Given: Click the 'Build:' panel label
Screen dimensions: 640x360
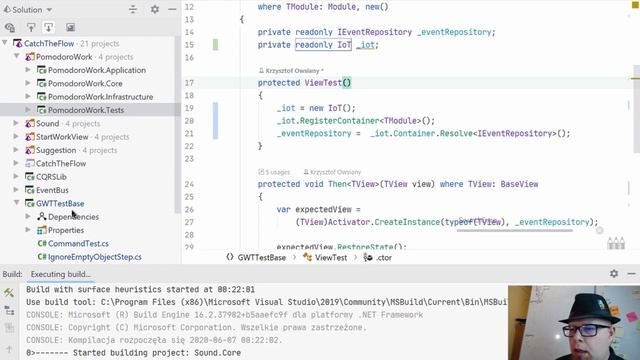Looking at the screenshot, I should [x=13, y=274].
